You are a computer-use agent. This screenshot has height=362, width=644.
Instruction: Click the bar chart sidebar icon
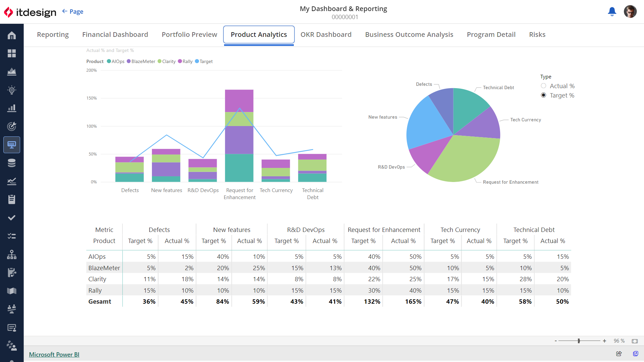coord(12,108)
